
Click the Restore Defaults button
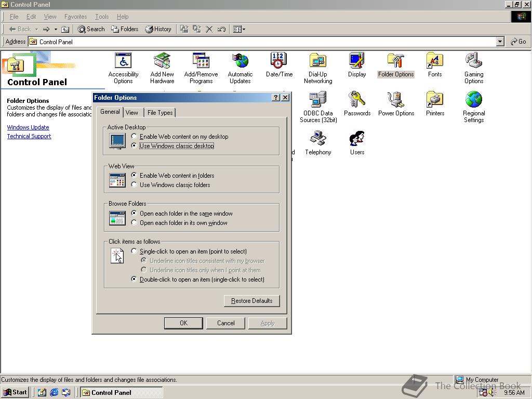point(252,301)
